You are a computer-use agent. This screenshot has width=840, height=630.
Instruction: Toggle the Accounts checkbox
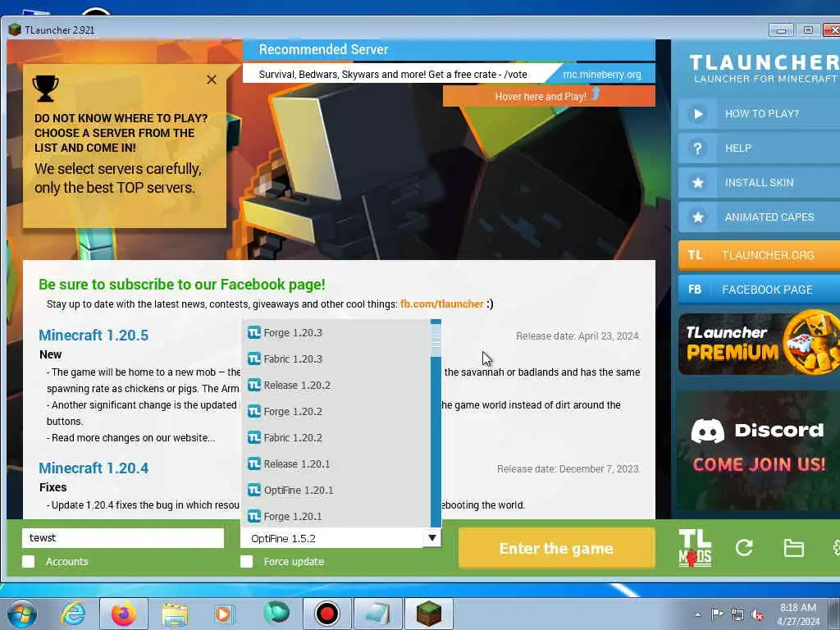point(29,561)
